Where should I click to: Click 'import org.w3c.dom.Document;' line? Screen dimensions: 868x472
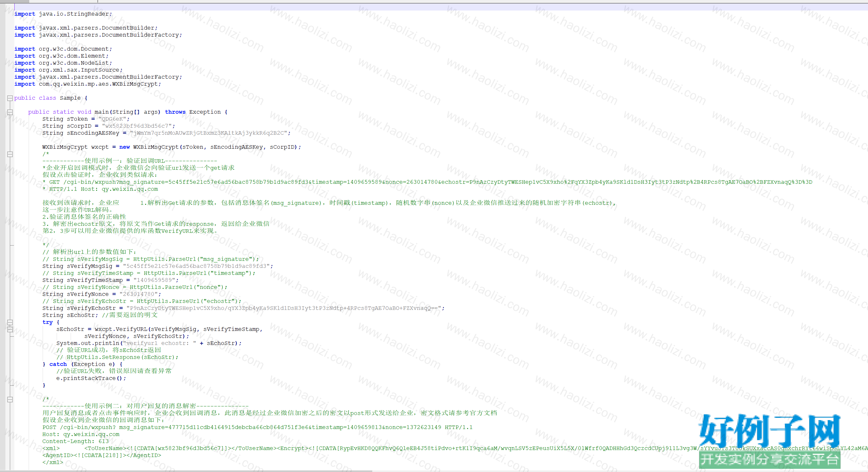63,49
